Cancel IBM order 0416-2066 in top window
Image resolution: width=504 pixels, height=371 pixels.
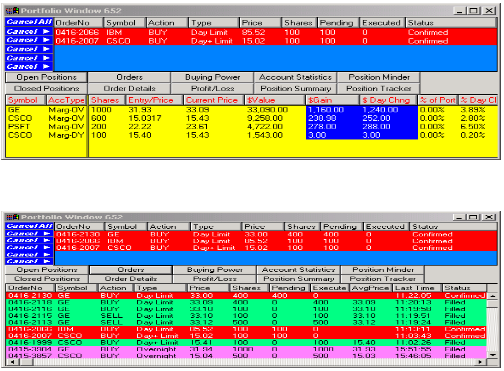click(x=29, y=31)
